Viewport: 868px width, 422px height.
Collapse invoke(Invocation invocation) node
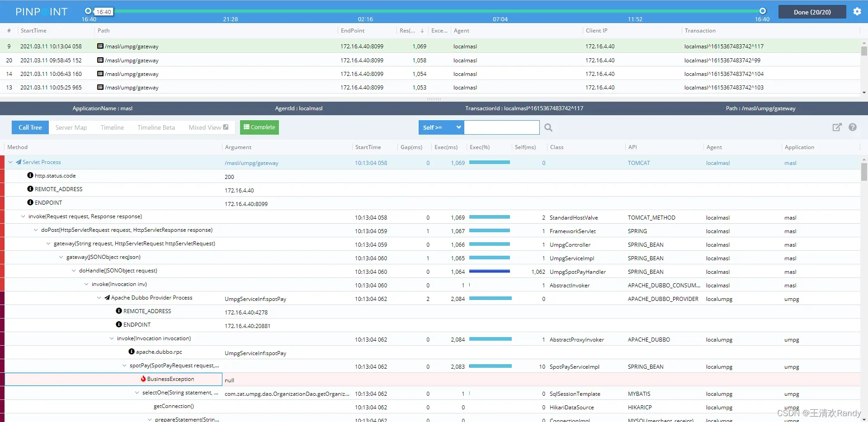pyautogui.click(x=112, y=338)
